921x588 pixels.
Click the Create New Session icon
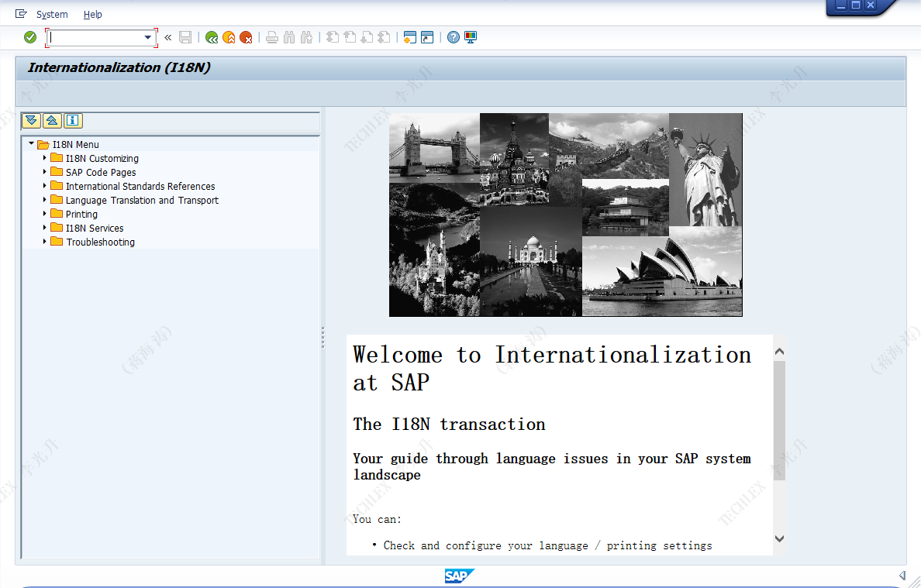pyautogui.click(x=410, y=37)
